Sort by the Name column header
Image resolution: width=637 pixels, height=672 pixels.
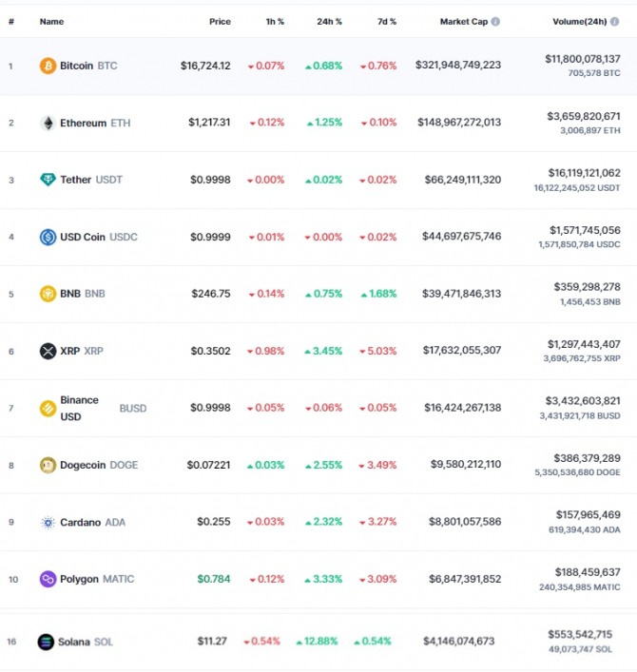coord(51,21)
